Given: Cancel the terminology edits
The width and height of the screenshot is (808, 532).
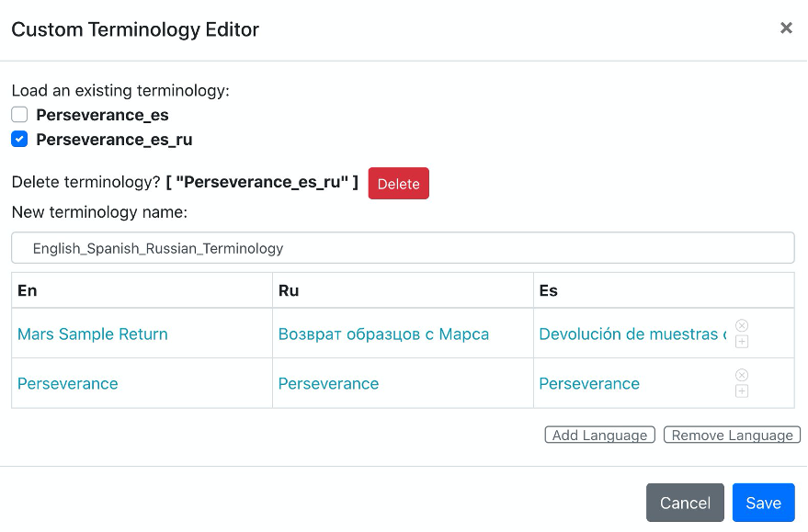Looking at the screenshot, I should 685,503.
